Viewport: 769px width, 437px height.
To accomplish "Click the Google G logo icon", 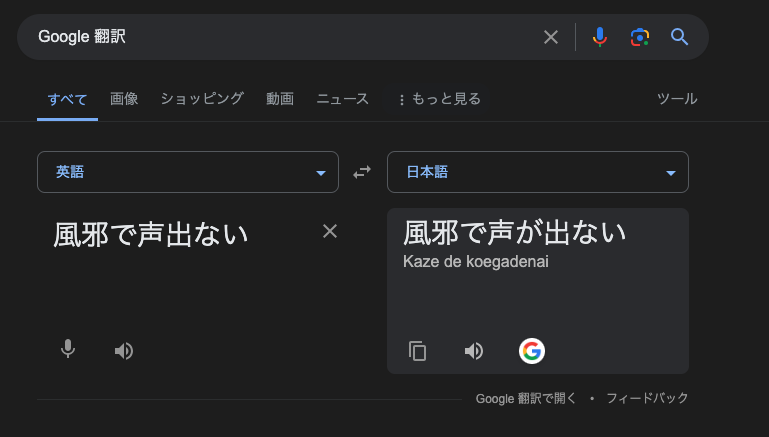I will [x=532, y=351].
